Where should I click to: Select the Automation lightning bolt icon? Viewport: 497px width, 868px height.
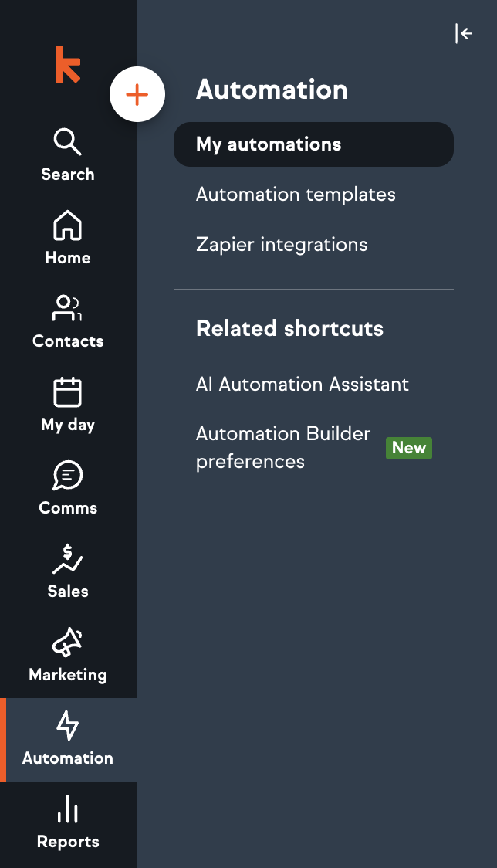68,726
